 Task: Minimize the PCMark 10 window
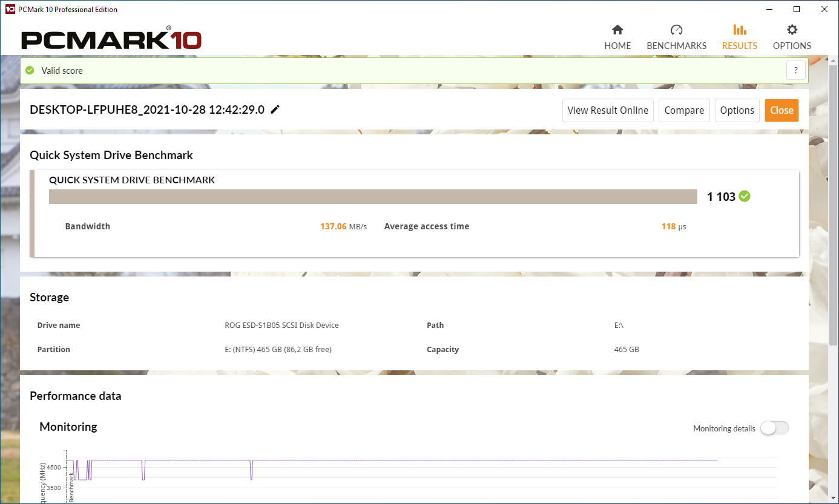[769, 9]
